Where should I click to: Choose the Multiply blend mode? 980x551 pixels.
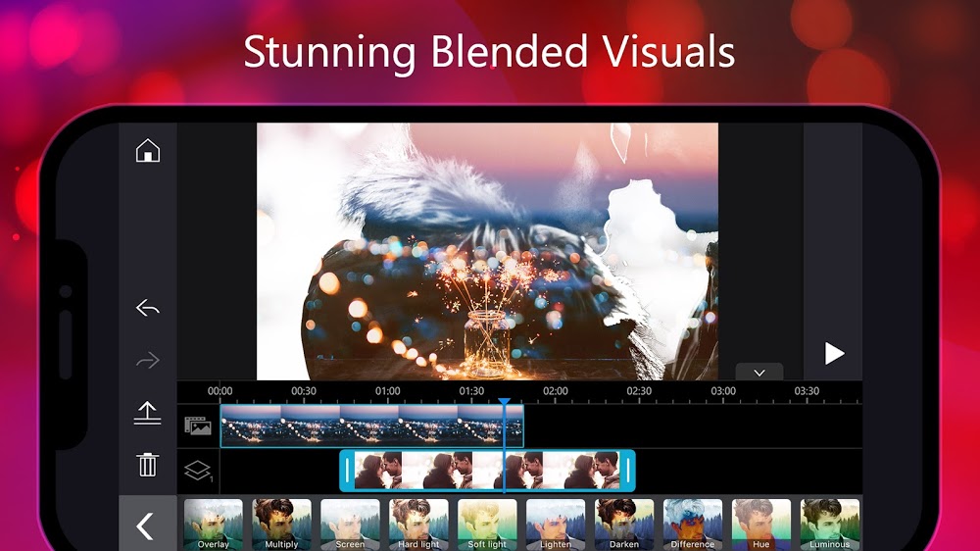coord(281,525)
